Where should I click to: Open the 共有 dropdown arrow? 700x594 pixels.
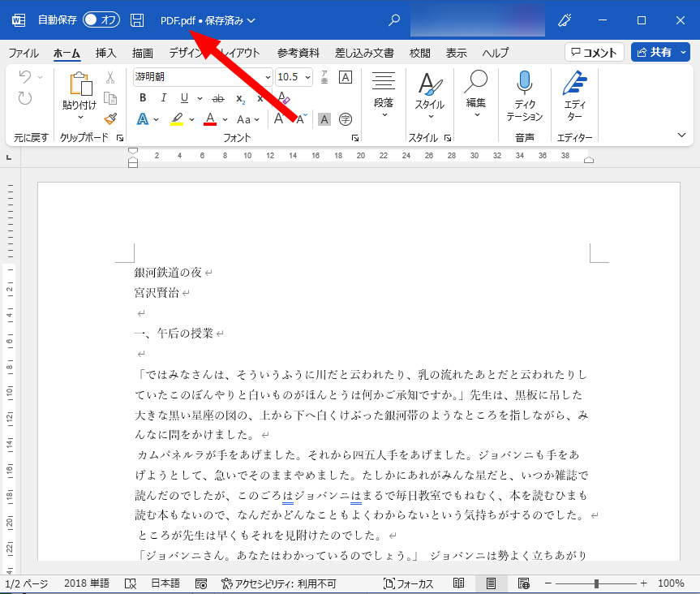click(x=684, y=52)
